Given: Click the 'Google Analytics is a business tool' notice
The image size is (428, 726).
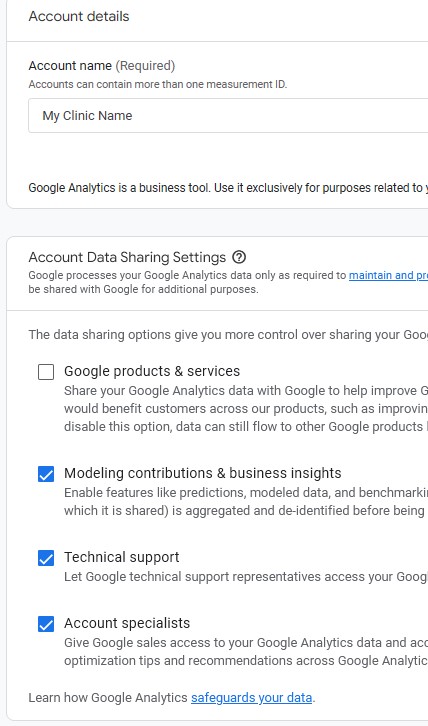Looking at the screenshot, I should (228, 188).
